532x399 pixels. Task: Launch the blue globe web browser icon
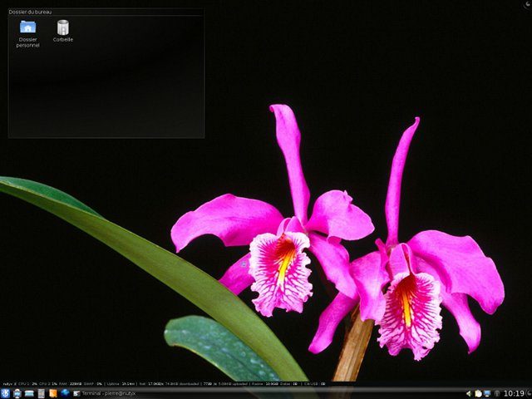(65, 393)
